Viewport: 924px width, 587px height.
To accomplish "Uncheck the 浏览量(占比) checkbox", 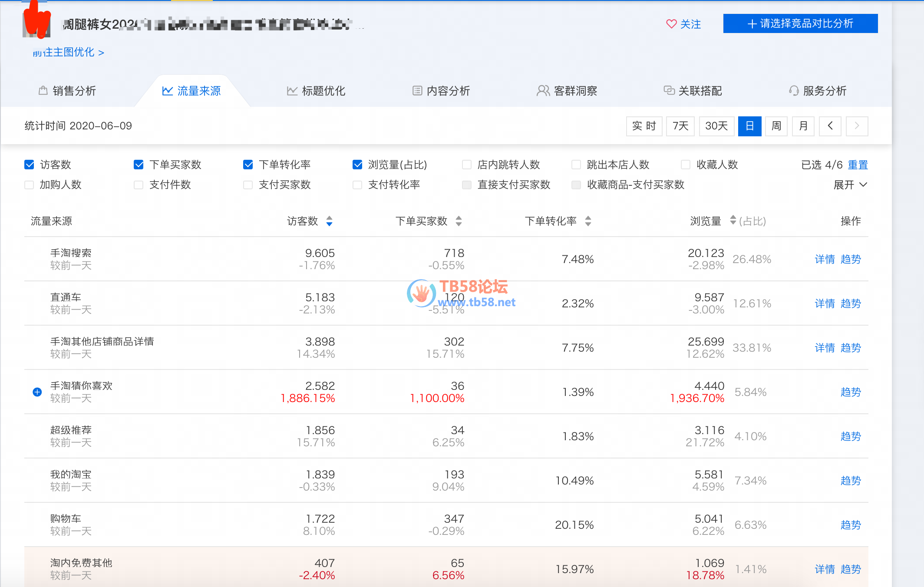I will (x=357, y=165).
